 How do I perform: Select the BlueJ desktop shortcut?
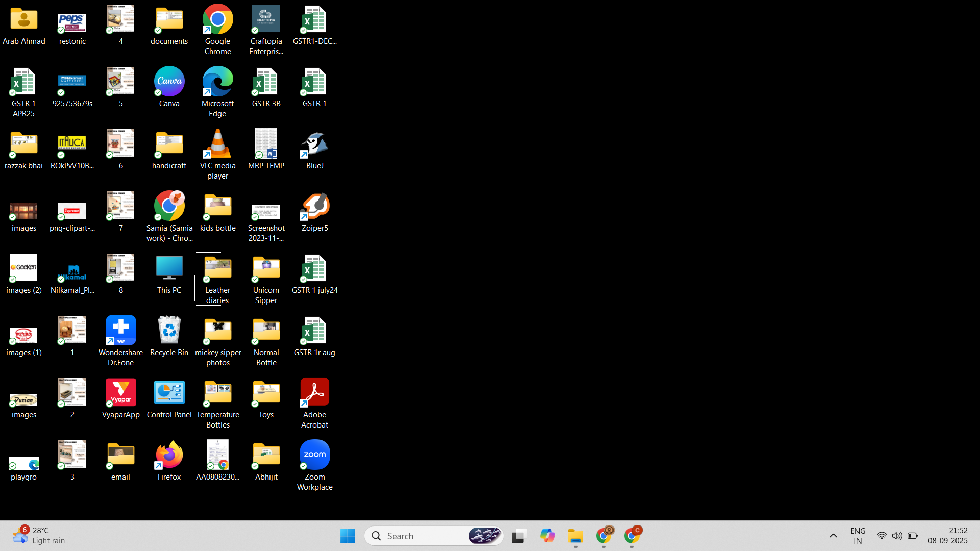pyautogui.click(x=314, y=144)
